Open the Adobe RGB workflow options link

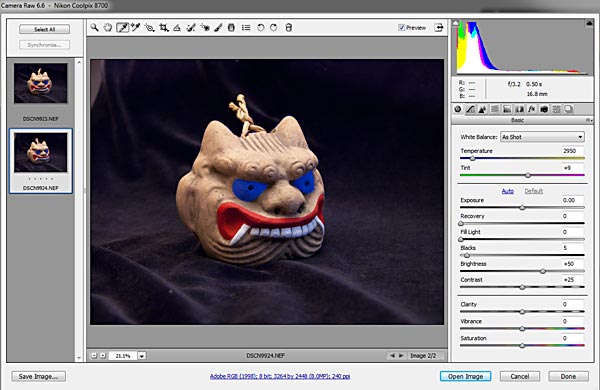click(x=280, y=377)
